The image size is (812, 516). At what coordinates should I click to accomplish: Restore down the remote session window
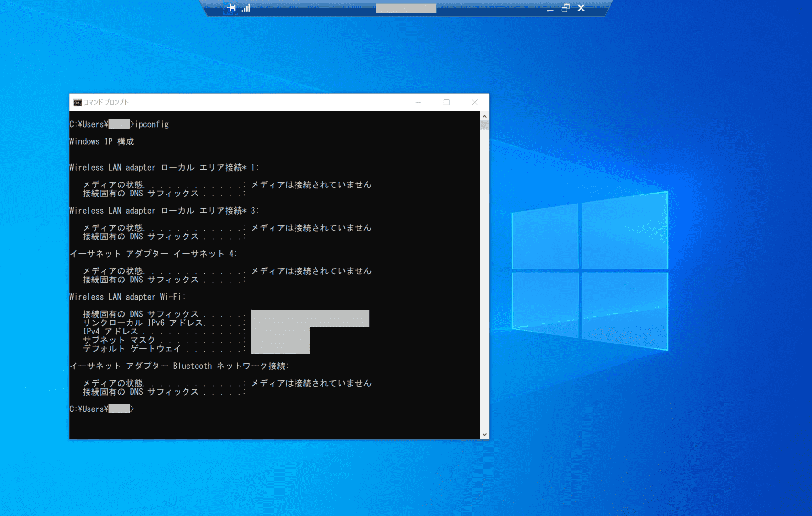point(565,8)
